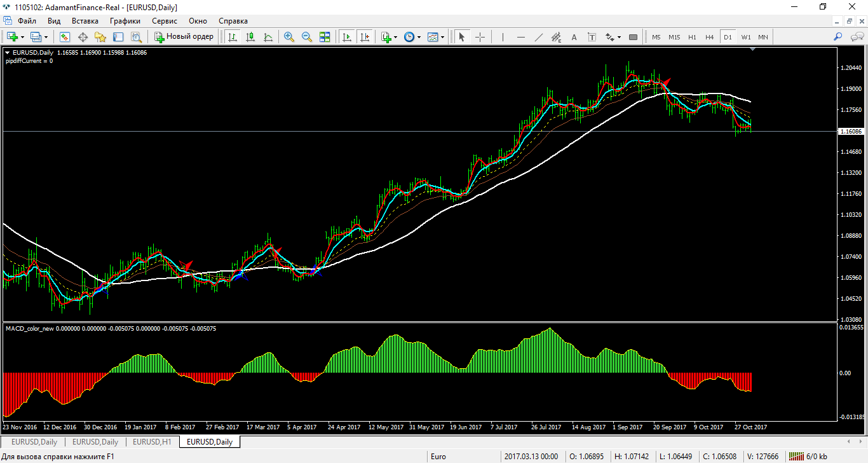Switch chart to candlesticks view
This screenshot has width=868, height=463.
[x=250, y=37]
